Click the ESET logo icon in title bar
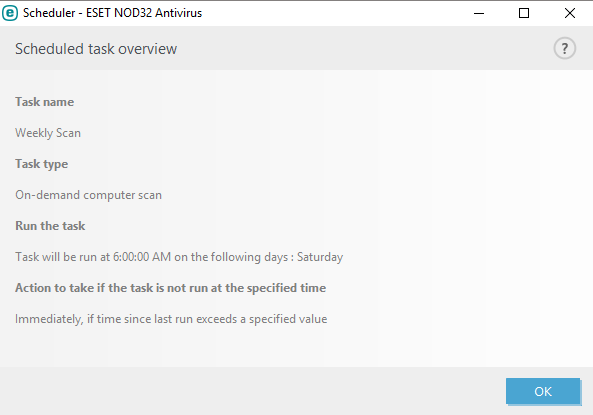Viewport: 593px width, 415px height. [x=10, y=13]
